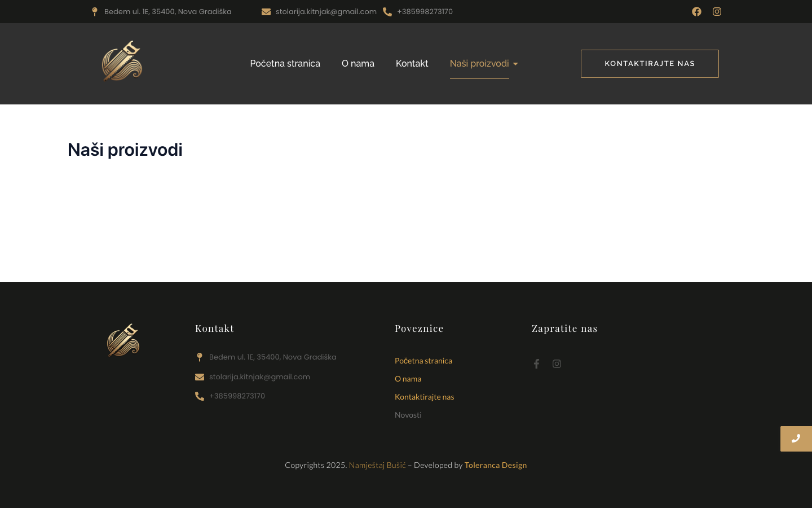Select Kontakt in the main menu
812x508 pixels.
coord(412,64)
